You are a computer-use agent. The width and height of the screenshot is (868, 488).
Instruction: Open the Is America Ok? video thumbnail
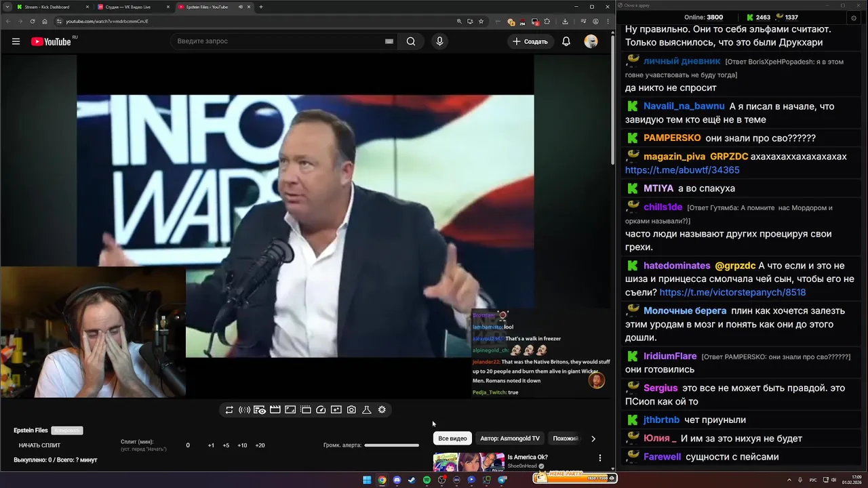[x=469, y=462]
